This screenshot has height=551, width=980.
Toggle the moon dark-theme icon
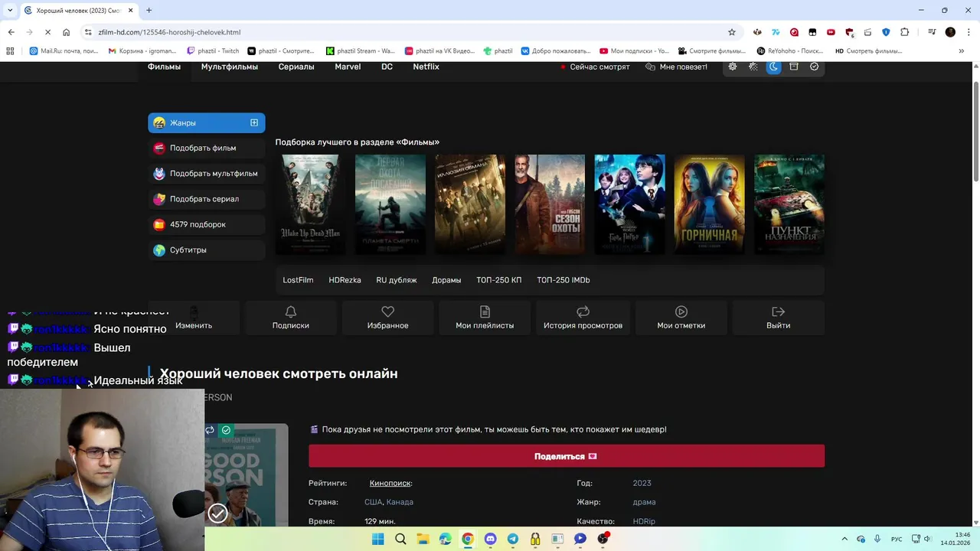pos(773,67)
